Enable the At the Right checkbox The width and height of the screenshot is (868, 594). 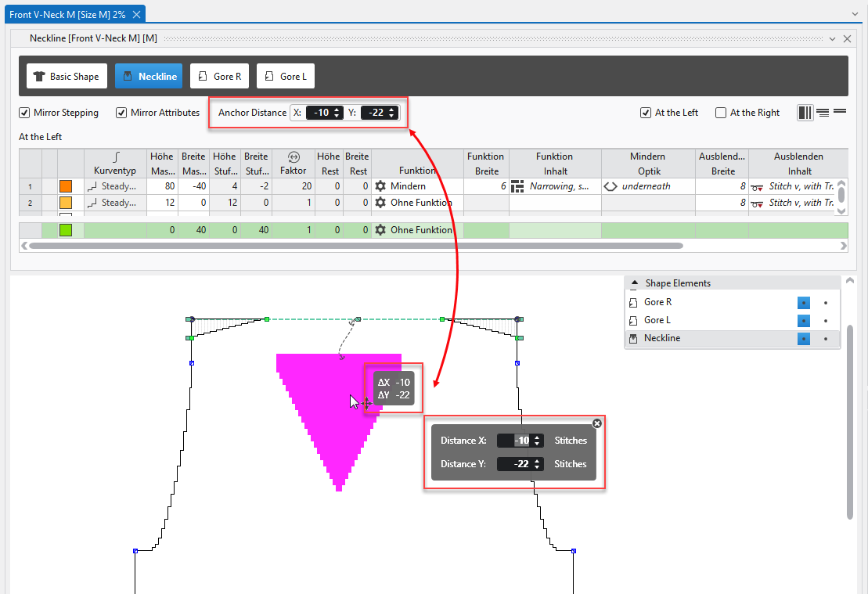point(721,113)
